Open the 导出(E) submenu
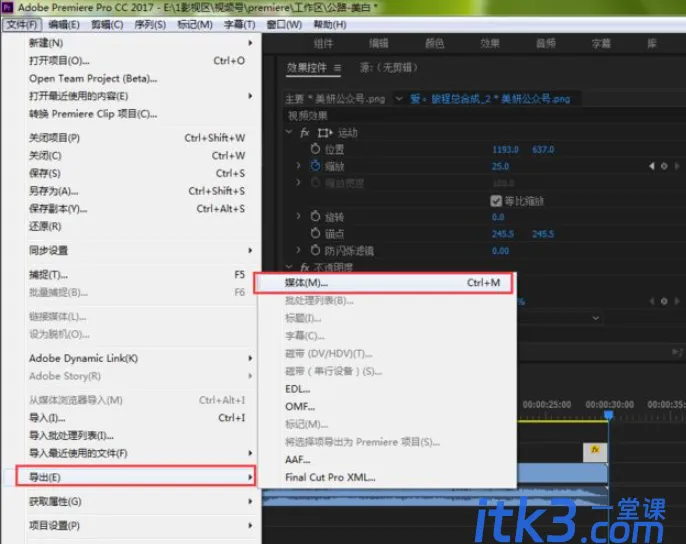This screenshot has height=544, width=686. pos(136,477)
